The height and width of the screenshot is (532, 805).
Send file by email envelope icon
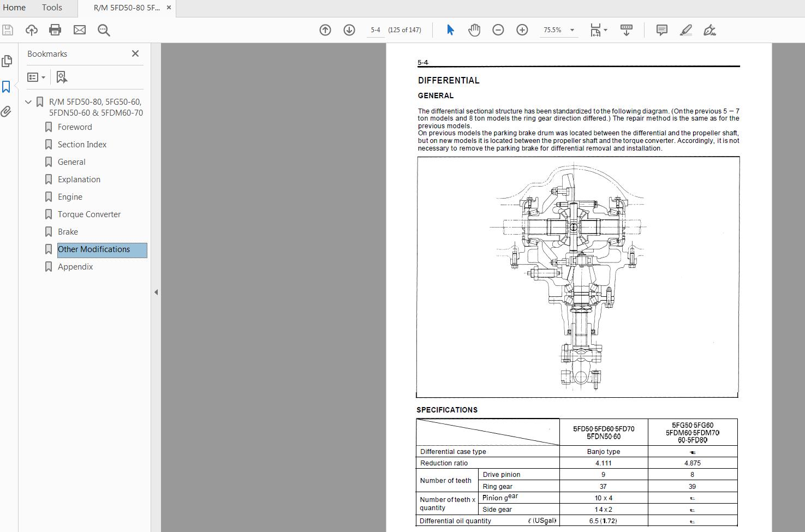pos(80,30)
